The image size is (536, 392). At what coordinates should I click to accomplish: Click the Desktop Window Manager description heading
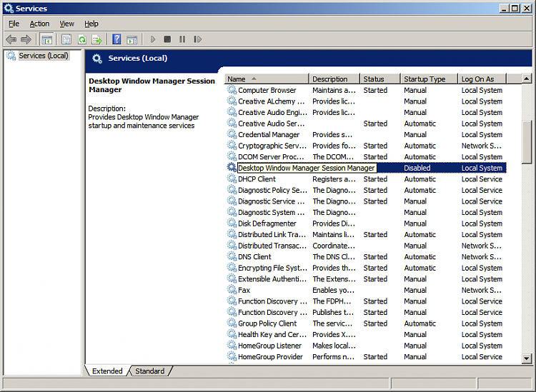[152, 86]
